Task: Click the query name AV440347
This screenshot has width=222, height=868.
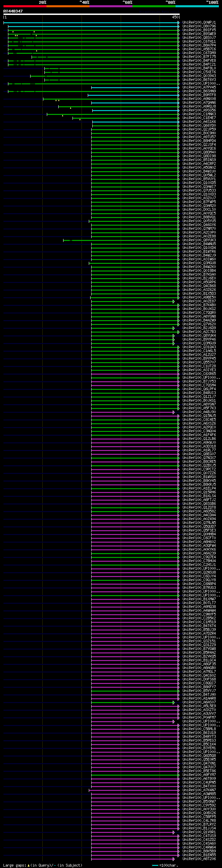Action: (13, 11)
